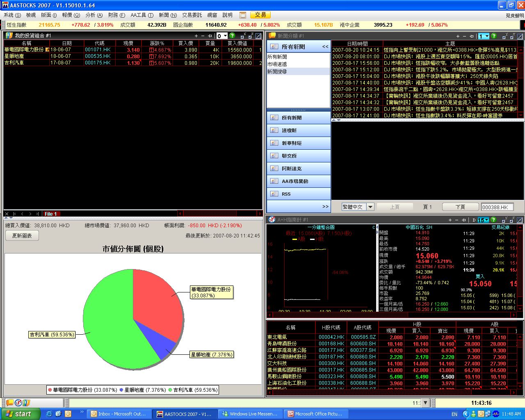This screenshot has width=525, height=420.
Task: Click the 我的投資組合 #1 panel title icon
Action: click(x=9, y=36)
